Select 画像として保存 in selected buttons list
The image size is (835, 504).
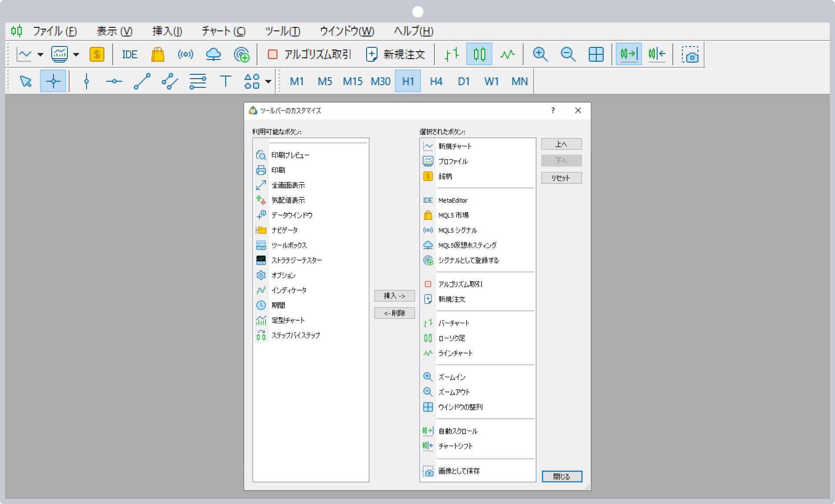pos(478,471)
